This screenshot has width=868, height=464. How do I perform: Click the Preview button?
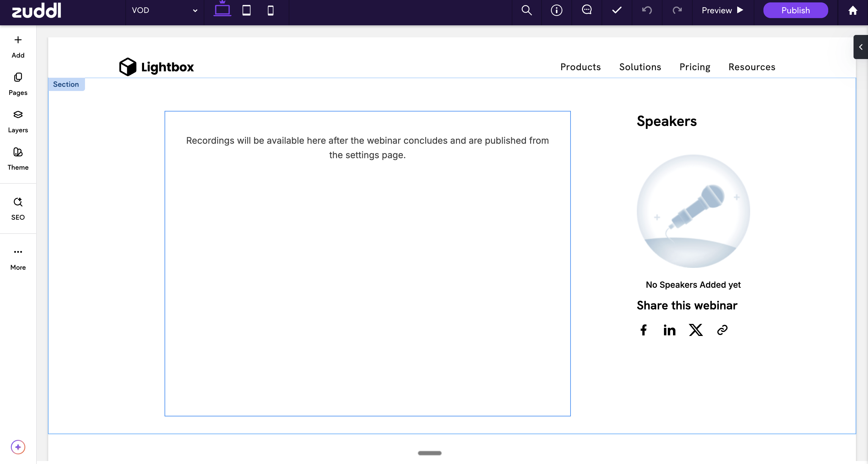(722, 11)
